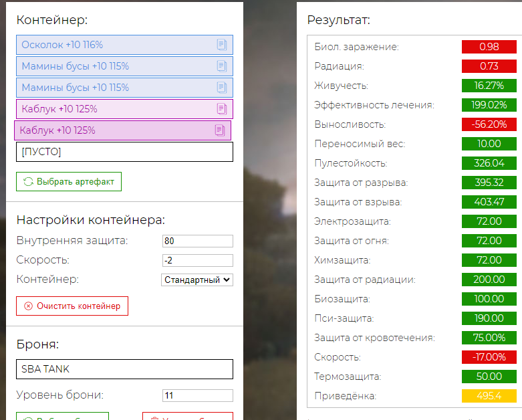Screen dimensions: 522x420
Task: Select the empty [ПУСТО] container slot
Action: (124, 152)
